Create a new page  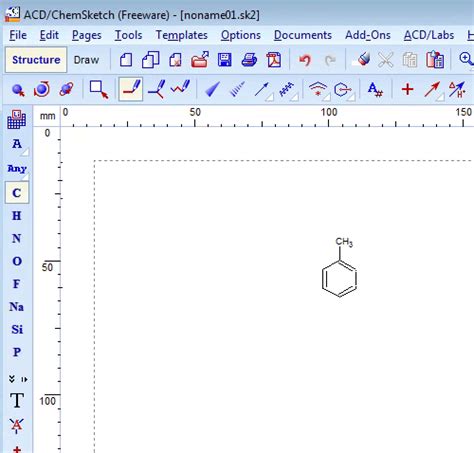pyautogui.click(x=126, y=60)
